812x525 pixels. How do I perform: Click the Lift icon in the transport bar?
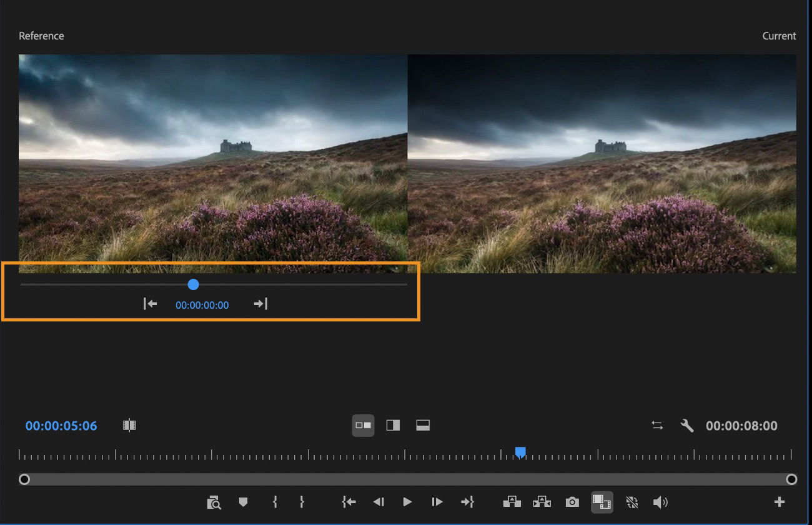(x=512, y=502)
